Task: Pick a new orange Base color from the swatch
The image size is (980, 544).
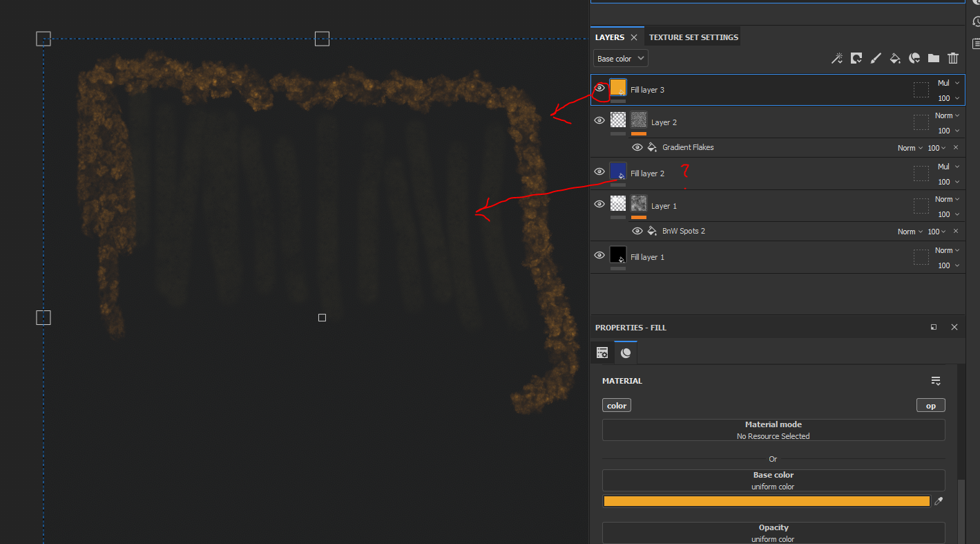Action: [766, 500]
